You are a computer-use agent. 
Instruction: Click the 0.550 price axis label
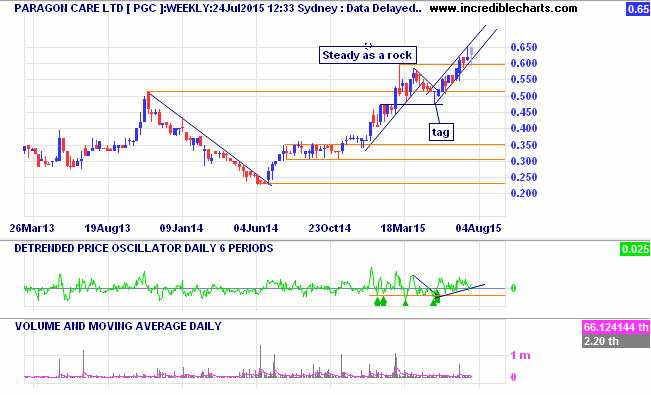524,80
